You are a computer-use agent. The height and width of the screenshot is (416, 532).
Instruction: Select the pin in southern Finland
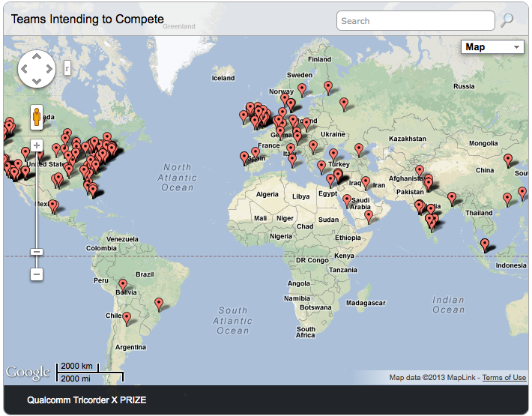click(x=328, y=87)
